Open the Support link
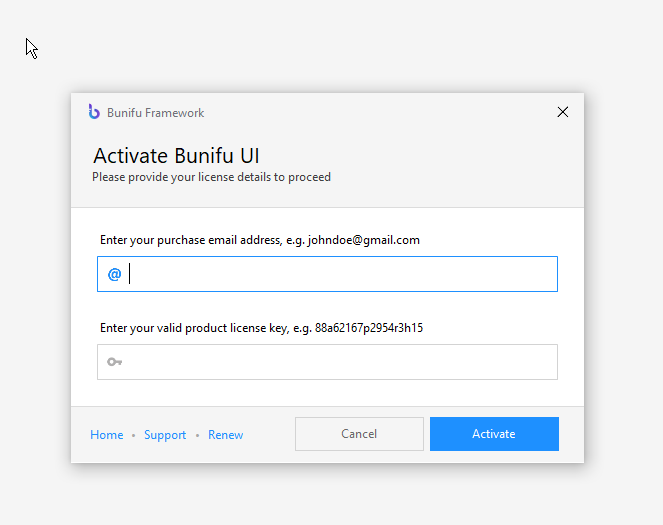 [165, 435]
